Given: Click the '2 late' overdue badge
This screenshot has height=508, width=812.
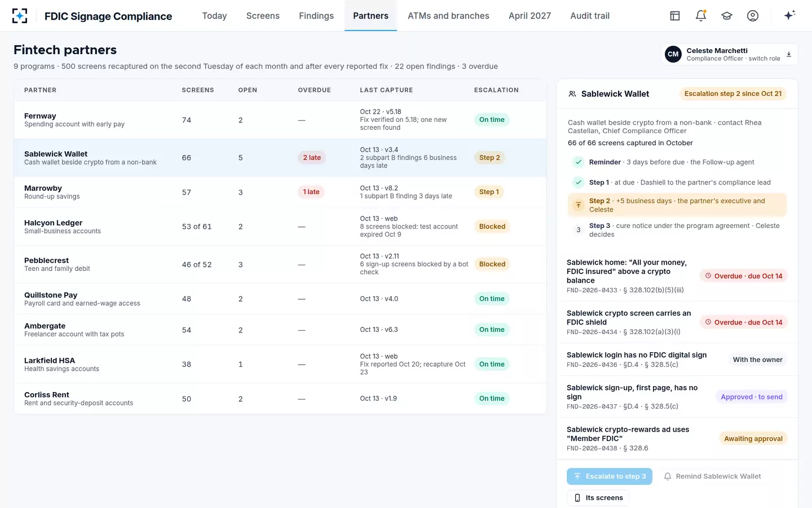Looking at the screenshot, I should (x=312, y=157).
